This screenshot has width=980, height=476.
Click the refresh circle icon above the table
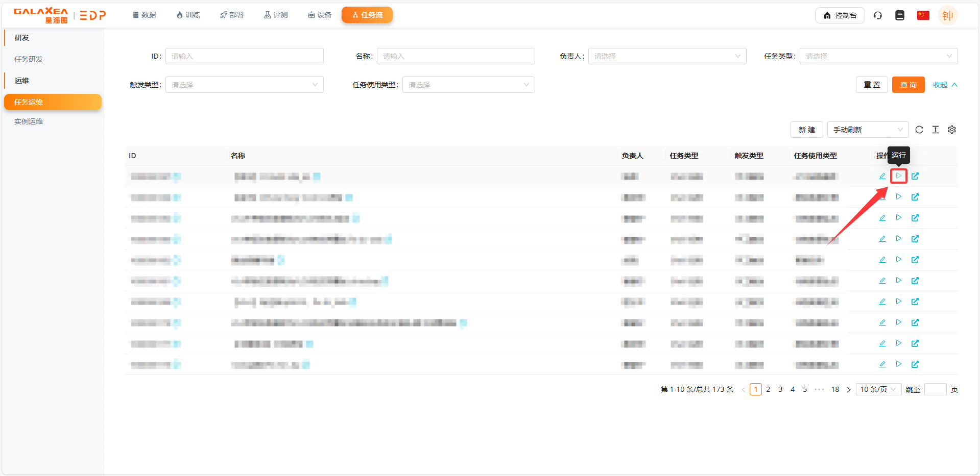919,130
